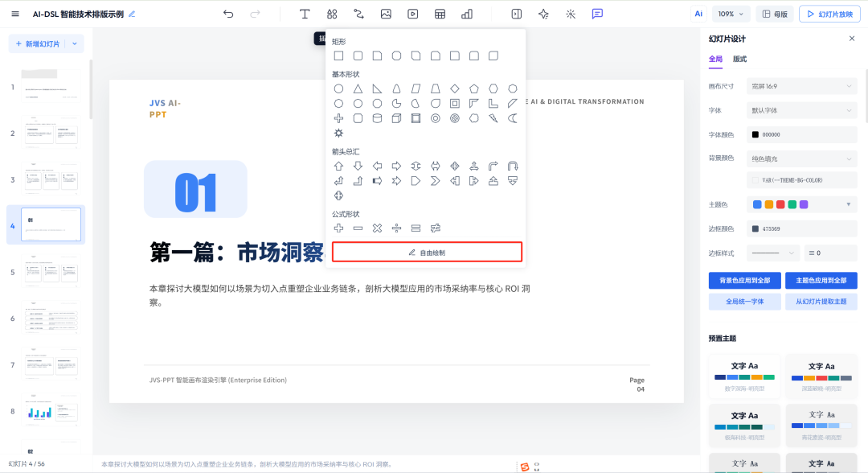Insert the cube shape

point(396,118)
